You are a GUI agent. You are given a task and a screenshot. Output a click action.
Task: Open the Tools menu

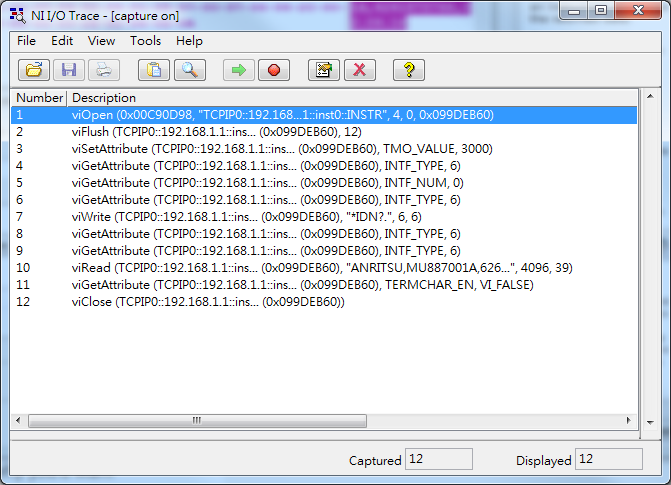(x=145, y=41)
